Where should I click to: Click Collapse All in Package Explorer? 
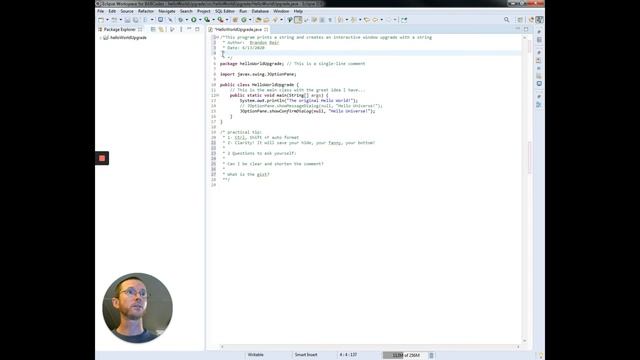tap(153, 29)
